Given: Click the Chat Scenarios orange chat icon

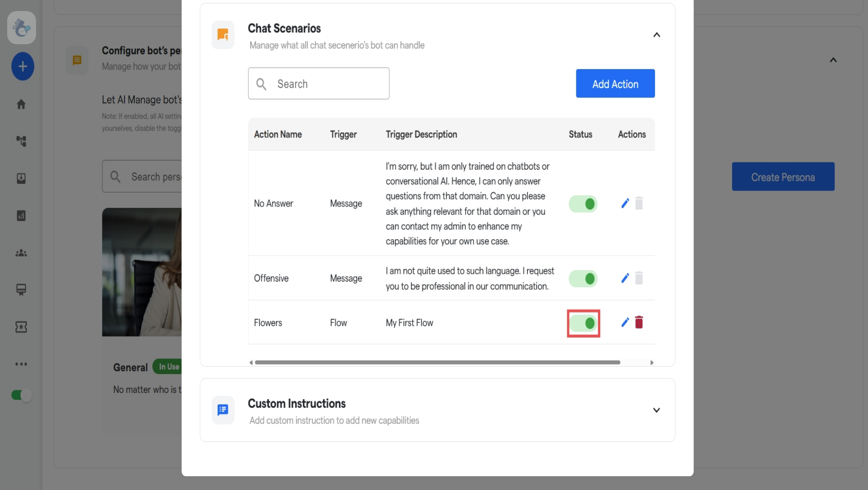Looking at the screenshot, I should click(223, 35).
